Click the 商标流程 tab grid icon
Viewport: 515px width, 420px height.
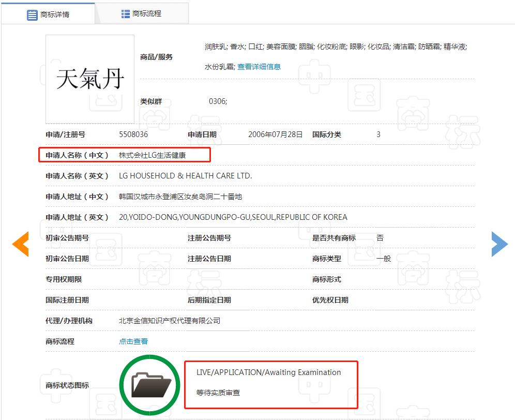click(126, 14)
